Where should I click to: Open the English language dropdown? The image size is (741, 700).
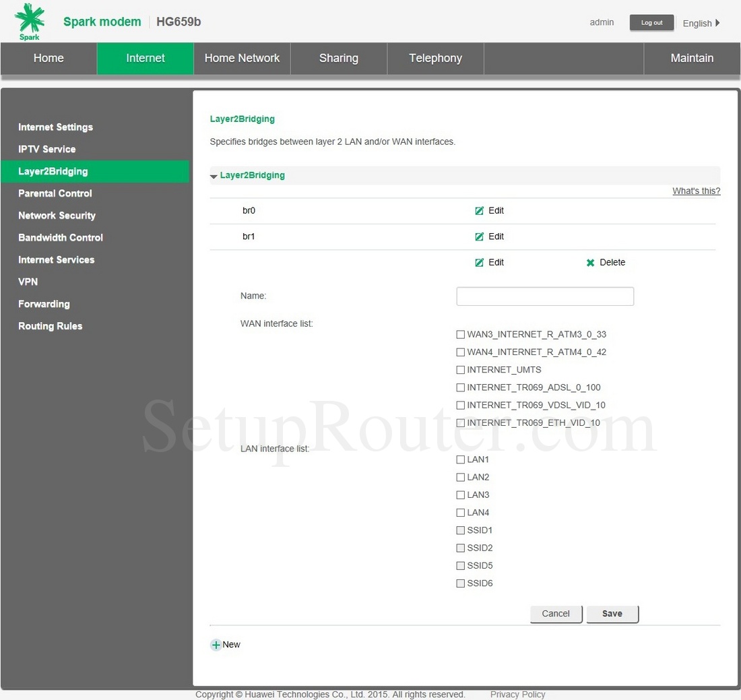click(x=701, y=23)
